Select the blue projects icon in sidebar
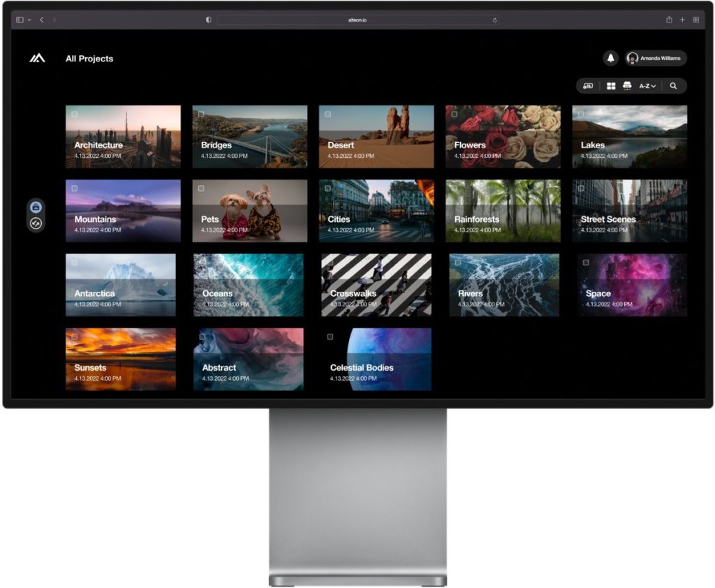Screen dimensions: 715x588 point(36,207)
